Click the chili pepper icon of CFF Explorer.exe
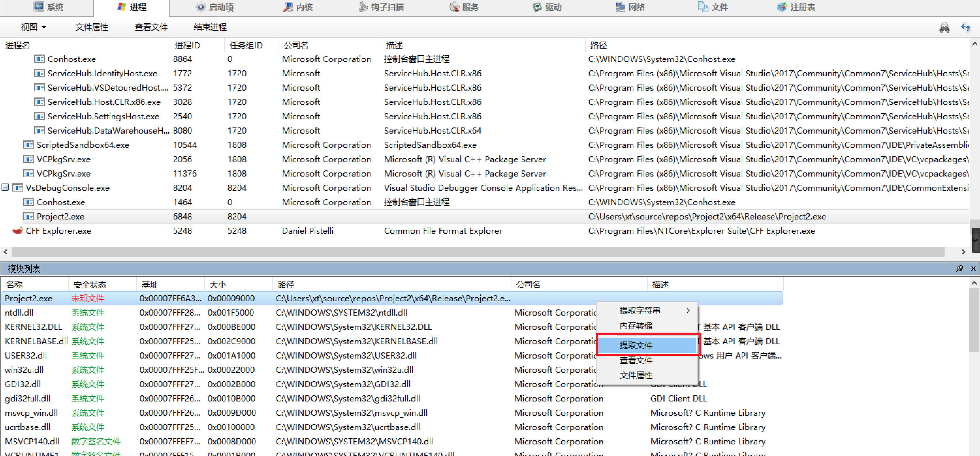980x456 pixels. (17, 231)
